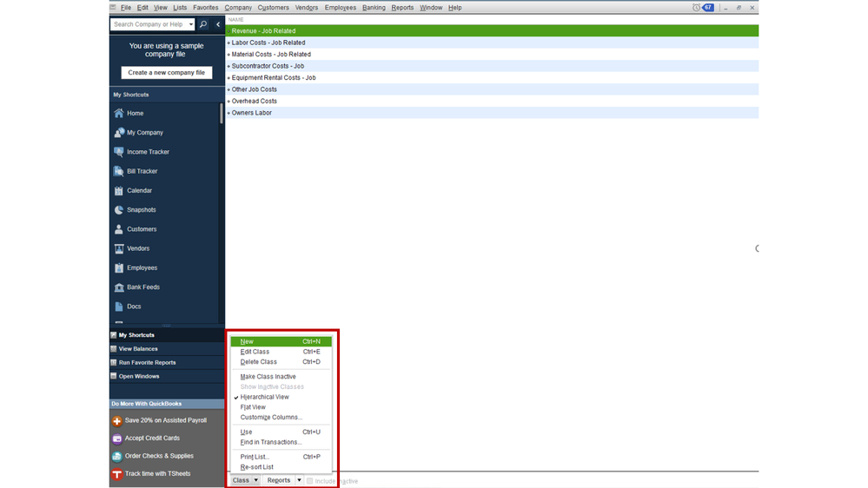The height and width of the screenshot is (488, 868).
Task: Expand the Labor Costs - Job Related class
Action: (229, 43)
